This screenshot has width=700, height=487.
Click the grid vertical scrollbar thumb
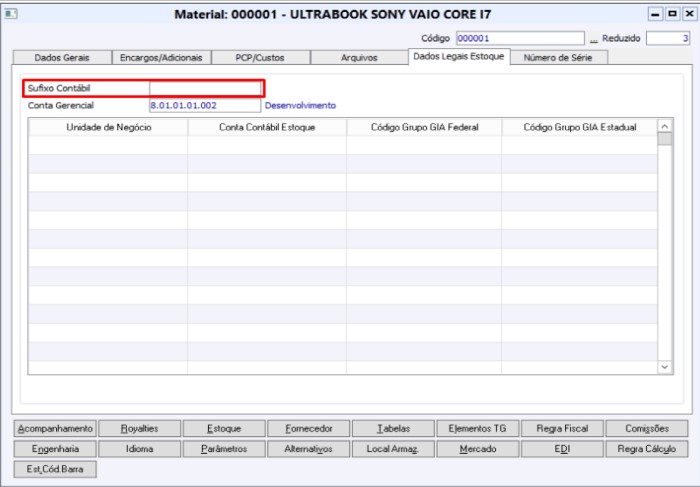(665, 139)
